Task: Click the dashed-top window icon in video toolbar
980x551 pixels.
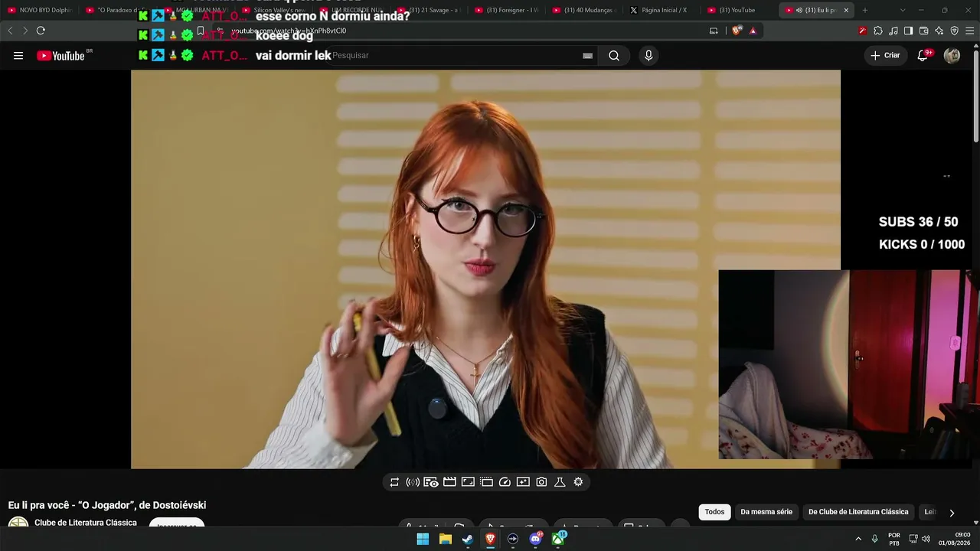Action: click(x=486, y=482)
